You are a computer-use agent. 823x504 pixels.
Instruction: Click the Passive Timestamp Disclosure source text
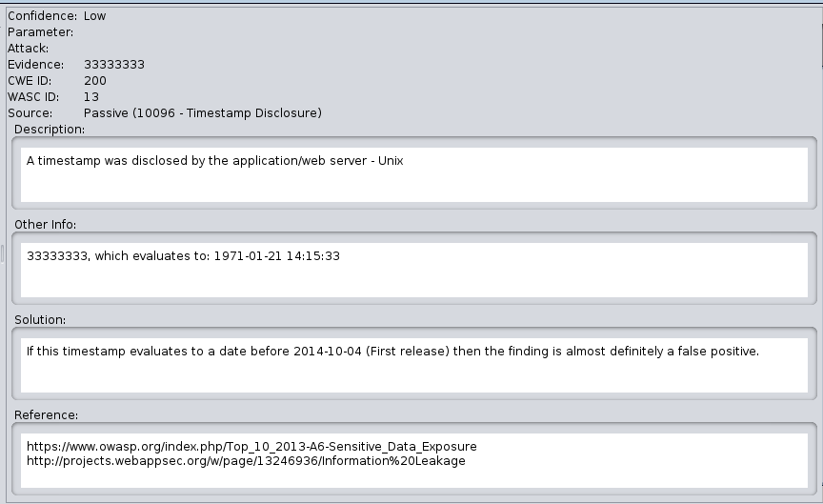202,113
